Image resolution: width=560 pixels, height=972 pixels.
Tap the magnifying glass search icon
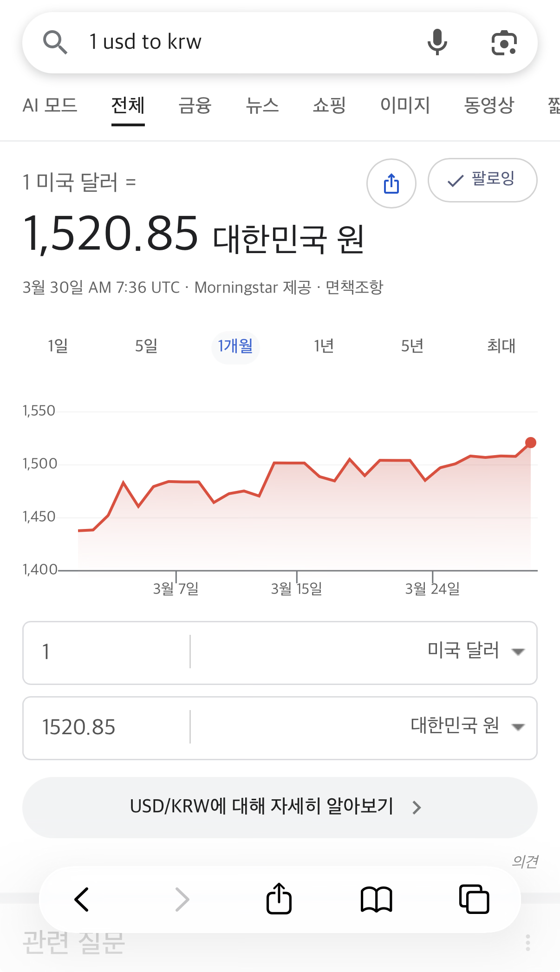55,42
